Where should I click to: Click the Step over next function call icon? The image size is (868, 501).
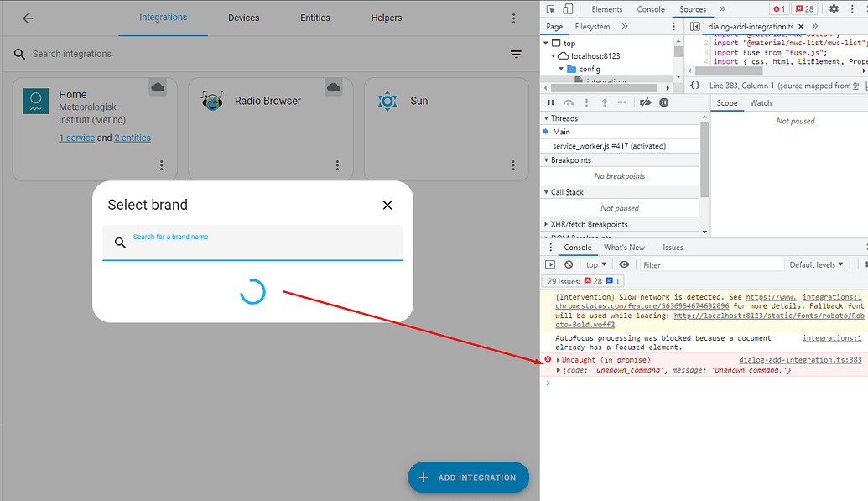click(569, 102)
